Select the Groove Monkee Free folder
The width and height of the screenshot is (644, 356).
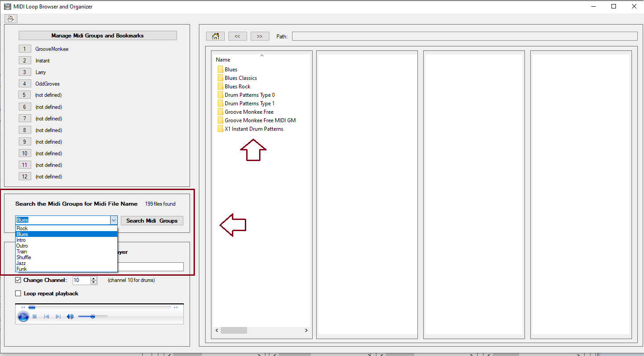click(x=246, y=112)
